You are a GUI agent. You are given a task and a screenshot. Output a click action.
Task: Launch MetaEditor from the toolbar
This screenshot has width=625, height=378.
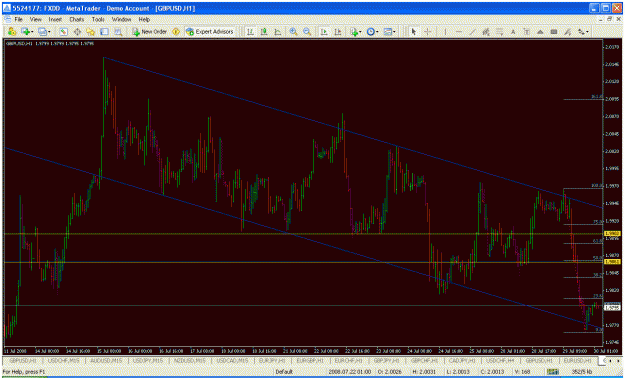pos(176,32)
